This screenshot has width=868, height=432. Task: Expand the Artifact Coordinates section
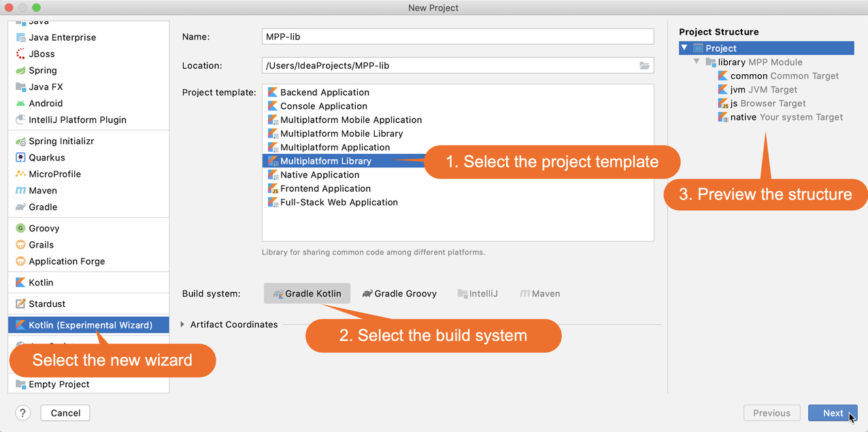click(x=182, y=325)
